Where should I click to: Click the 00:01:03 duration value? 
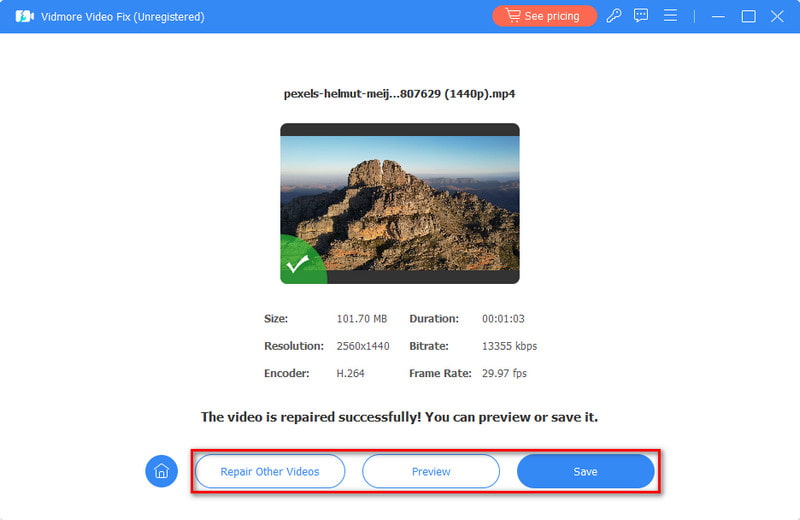pyautogui.click(x=504, y=319)
